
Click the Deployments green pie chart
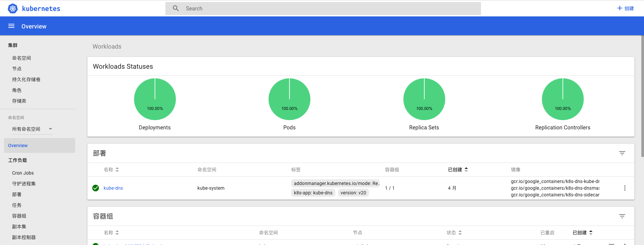point(155,99)
